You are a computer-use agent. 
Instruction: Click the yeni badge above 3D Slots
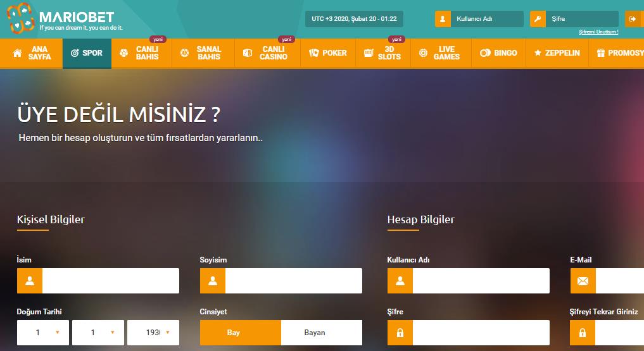[396, 39]
